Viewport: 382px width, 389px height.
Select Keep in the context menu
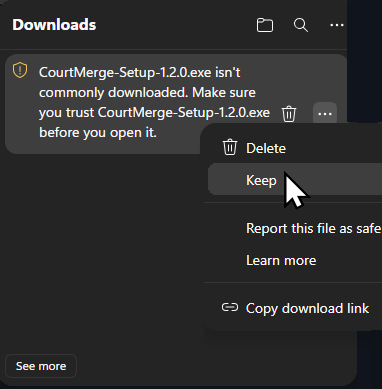(295, 180)
